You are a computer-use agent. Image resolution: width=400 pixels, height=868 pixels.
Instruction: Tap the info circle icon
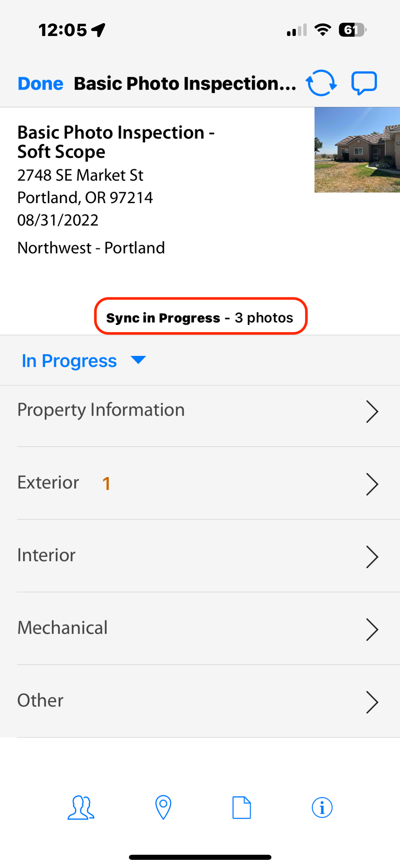[322, 808]
